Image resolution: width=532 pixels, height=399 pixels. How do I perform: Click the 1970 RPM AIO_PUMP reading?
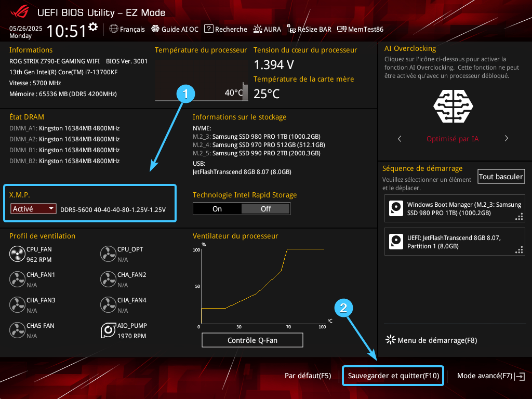tap(131, 336)
